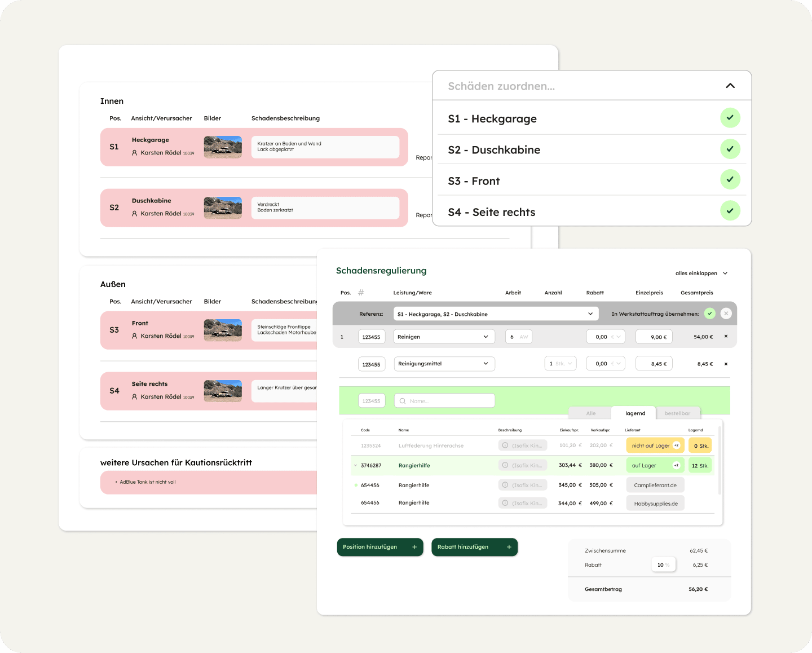Toggle the S4 - Seite rechts checkmark
The width and height of the screenshot is (812, 653).
[730, 211]
